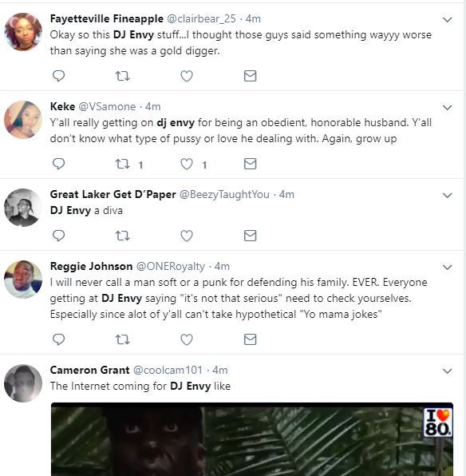466x476 pixels.
Task: Open Keke's profile avatar
Action: click(x=23, y=120)
